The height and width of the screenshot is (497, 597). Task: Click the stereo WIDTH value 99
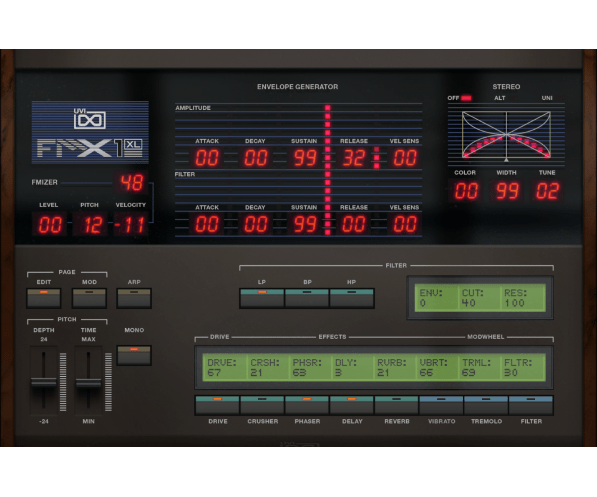(507, 191)
